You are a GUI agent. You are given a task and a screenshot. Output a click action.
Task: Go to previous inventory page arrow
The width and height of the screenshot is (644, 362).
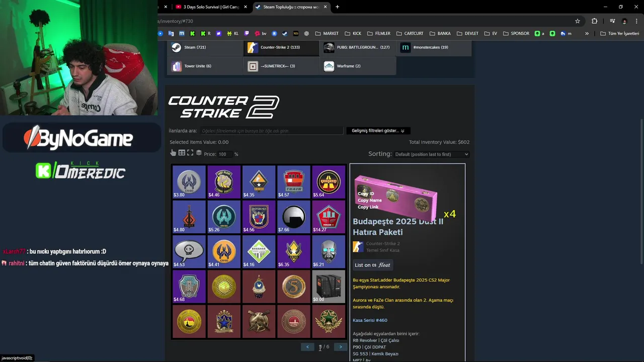(x=307, y=347)
